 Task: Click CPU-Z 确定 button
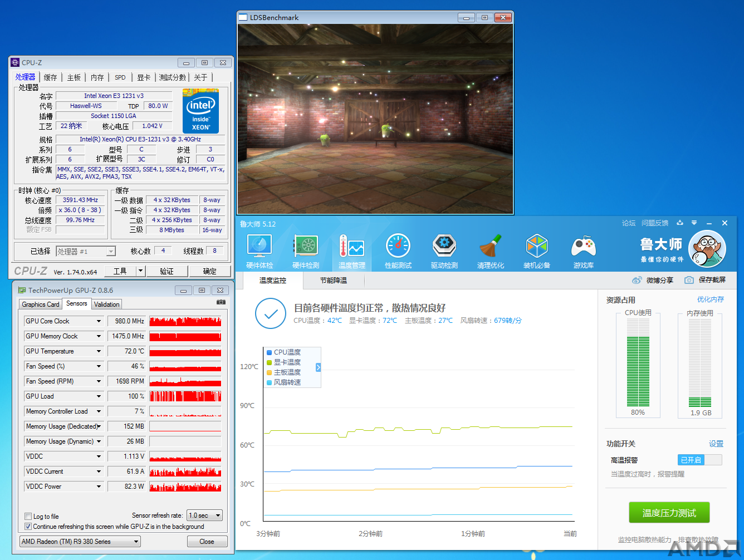tap(210, 271)
